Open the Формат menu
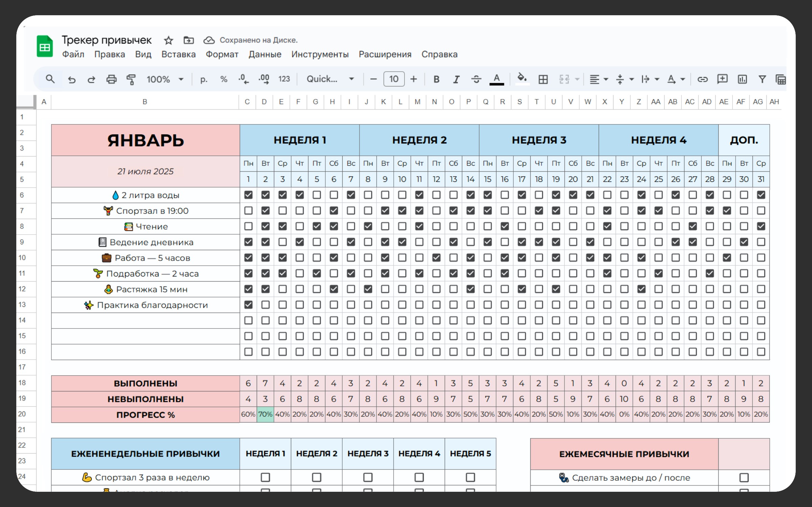 [x=222, y=54]
